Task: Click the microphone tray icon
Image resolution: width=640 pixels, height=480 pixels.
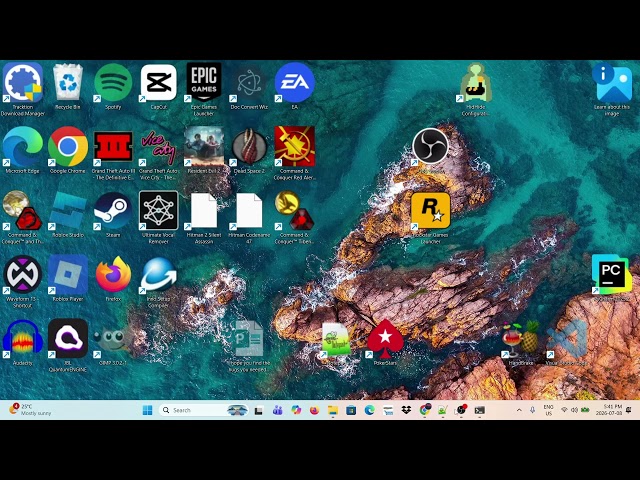Action: pos(532,410)
